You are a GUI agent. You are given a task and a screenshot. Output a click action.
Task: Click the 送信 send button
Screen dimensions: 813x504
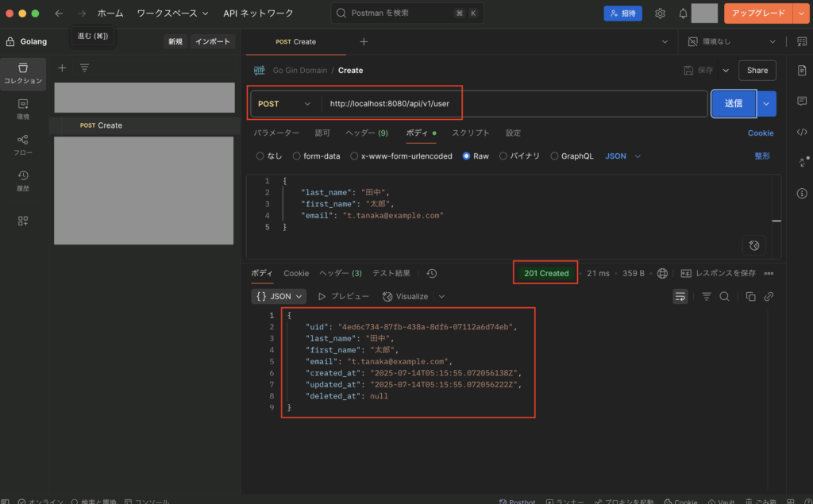pyautogui.click(x=733, y=104)
